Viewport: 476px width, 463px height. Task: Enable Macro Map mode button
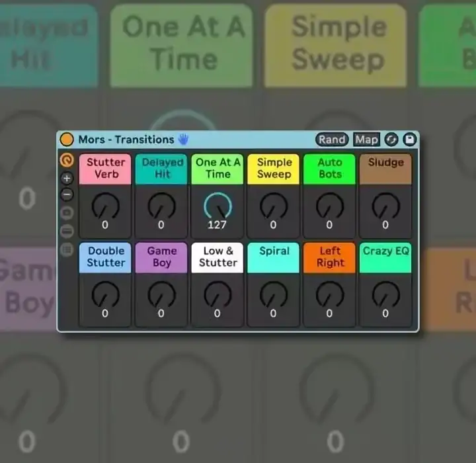(367, 140)
